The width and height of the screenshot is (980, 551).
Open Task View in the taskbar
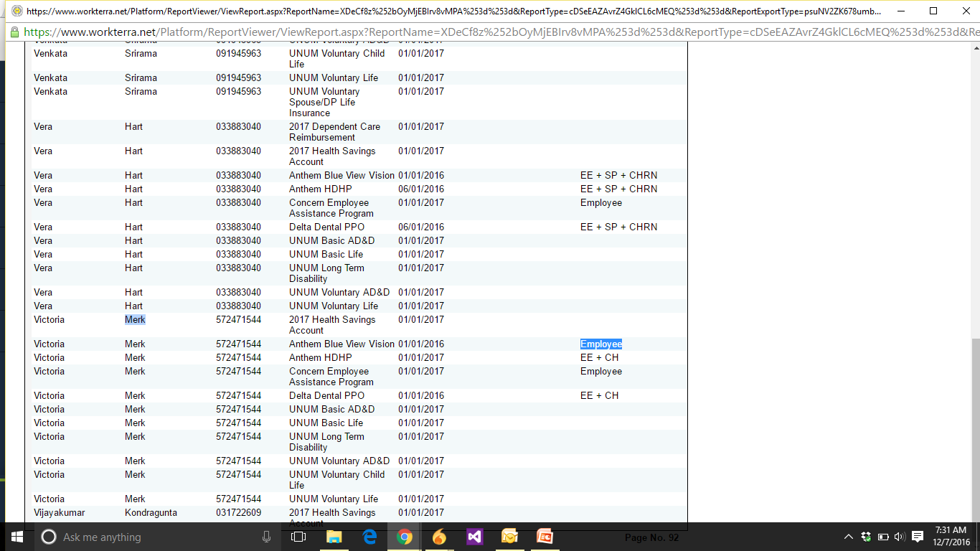(298, 537)
